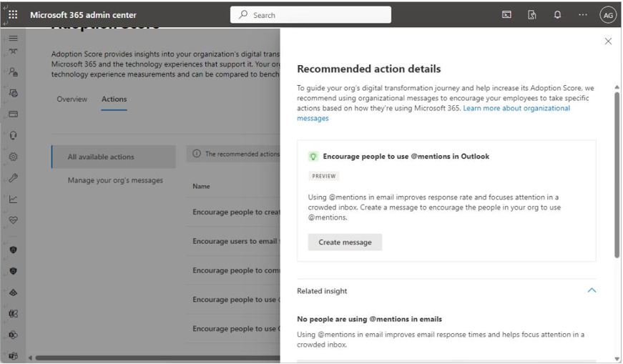
Task: Open the Setup wrench icon
Action: point(13,177)
